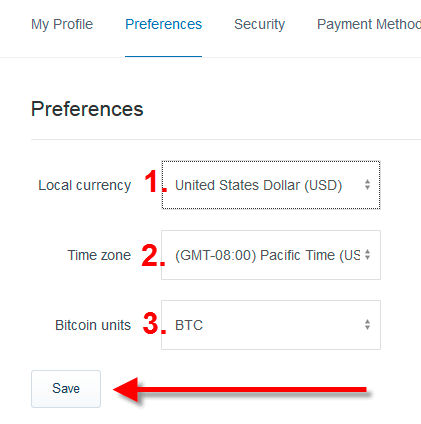Save the preferences with the Save button
This screenshot has height=424, width=421.
click(66, 389)
